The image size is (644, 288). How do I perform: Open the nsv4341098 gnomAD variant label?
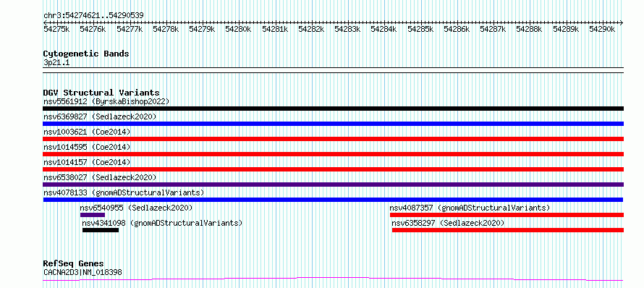pyautogui.click(x=162, y=223)
